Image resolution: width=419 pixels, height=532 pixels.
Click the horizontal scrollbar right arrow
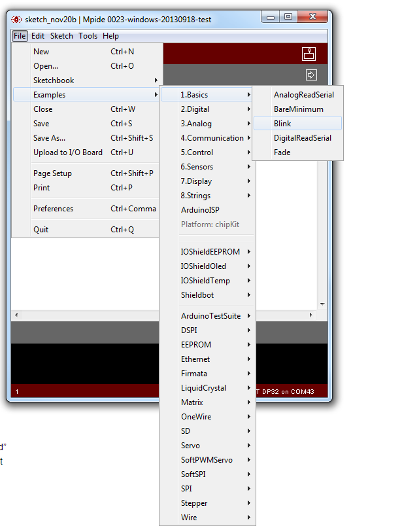310,315
